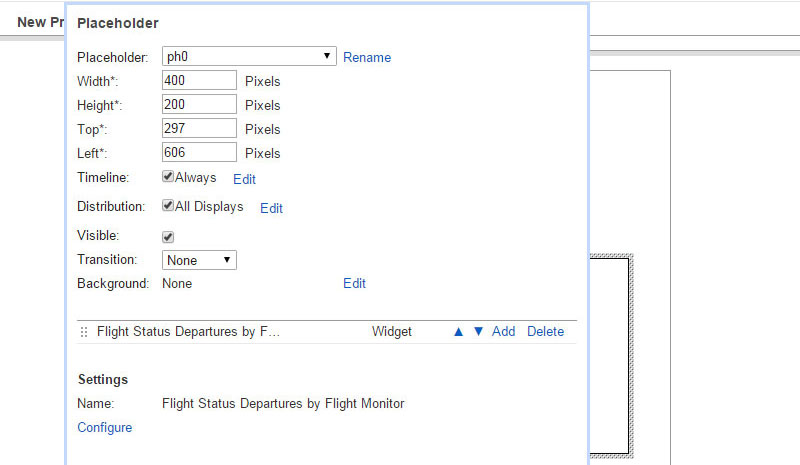The height and width of the screenshot is (465, 800).
Task: Focus the Left input field
Action: (199, 152)
